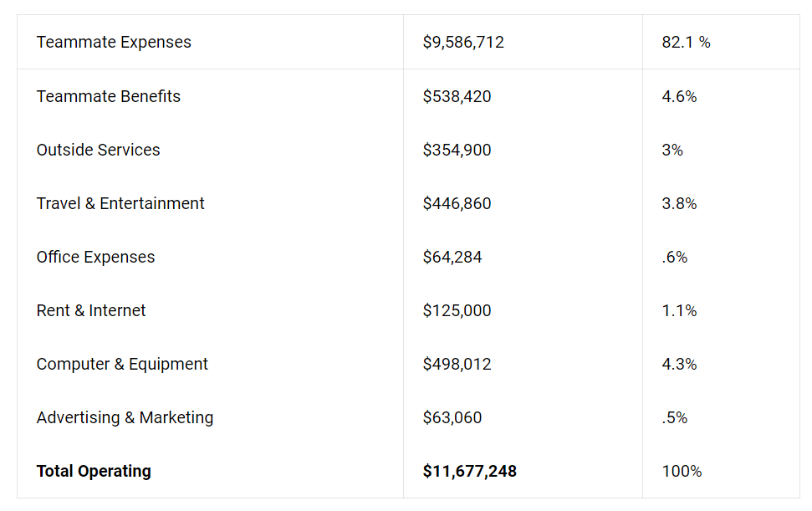Click the Outside Services label
The height and width of the screenshot is (511, 812).
[98, 150]
